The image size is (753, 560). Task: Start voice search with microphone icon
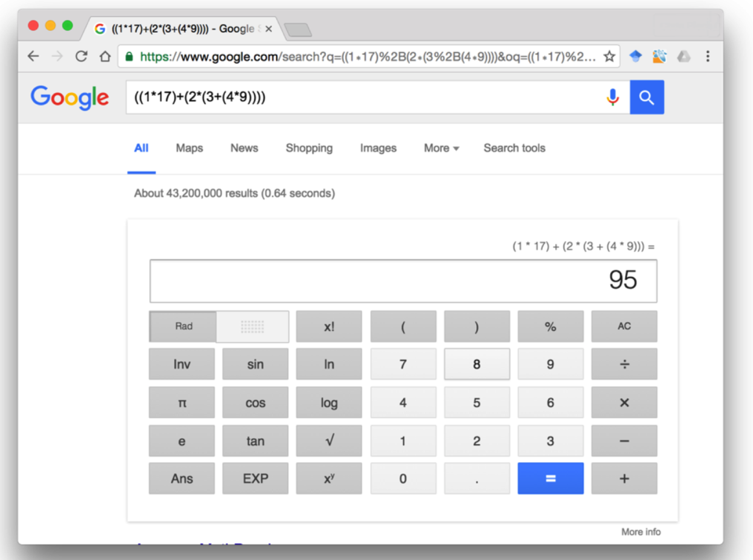pyautogui.click(x=612, y=97)
